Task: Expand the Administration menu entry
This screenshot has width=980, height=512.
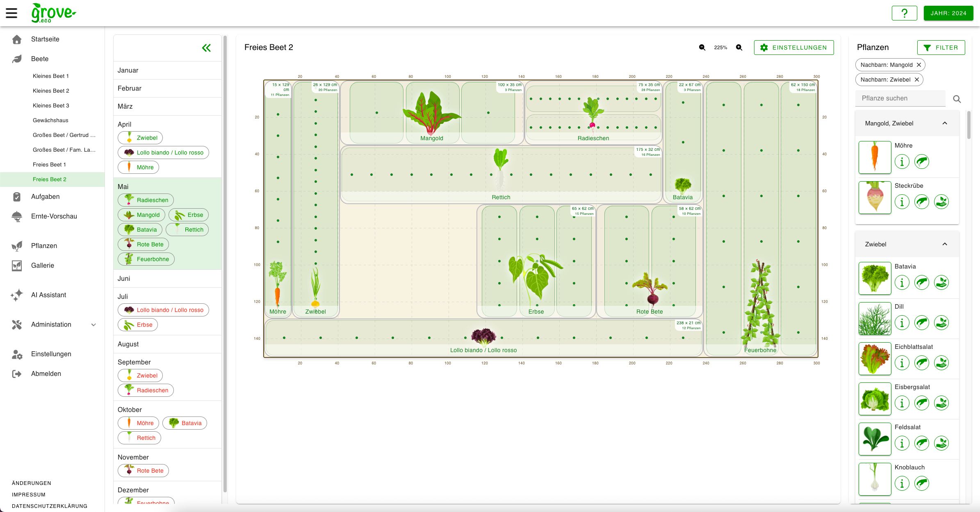Action: (x=52, y=324)
